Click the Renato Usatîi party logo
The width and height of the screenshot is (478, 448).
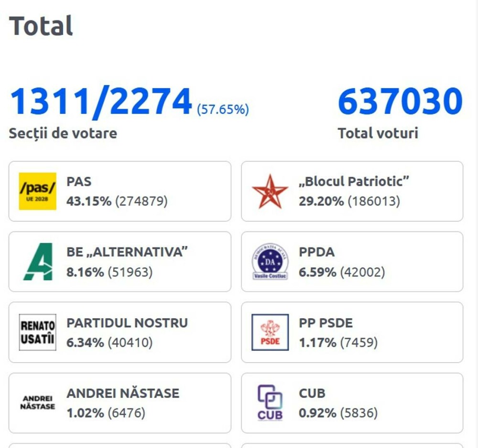tap(38, 332)
